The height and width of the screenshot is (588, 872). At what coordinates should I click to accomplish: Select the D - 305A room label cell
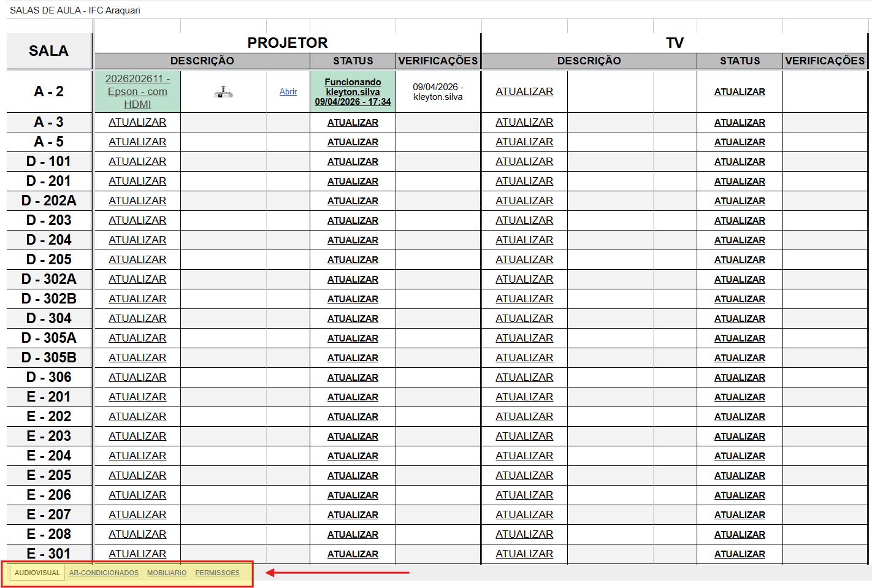[x=48, y=338]
